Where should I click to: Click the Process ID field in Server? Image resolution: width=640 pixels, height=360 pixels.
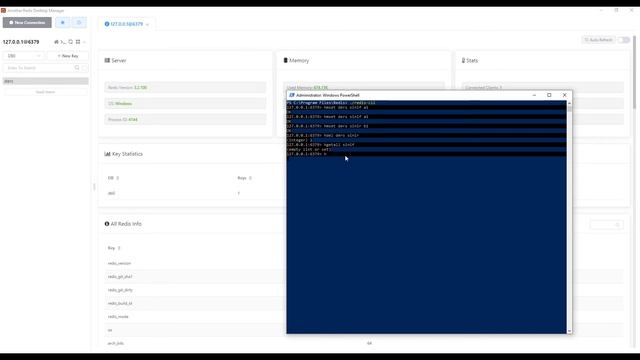click(185, 120)
